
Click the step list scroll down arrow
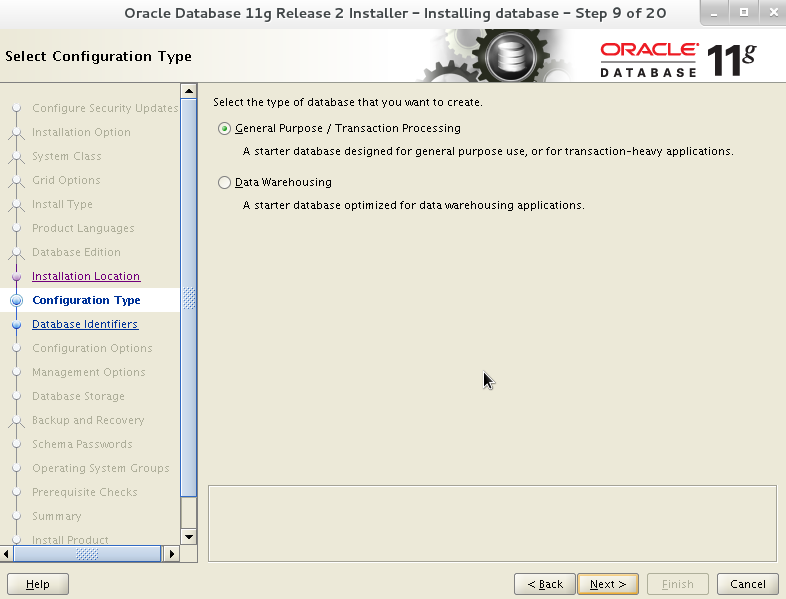pos(188,537)
